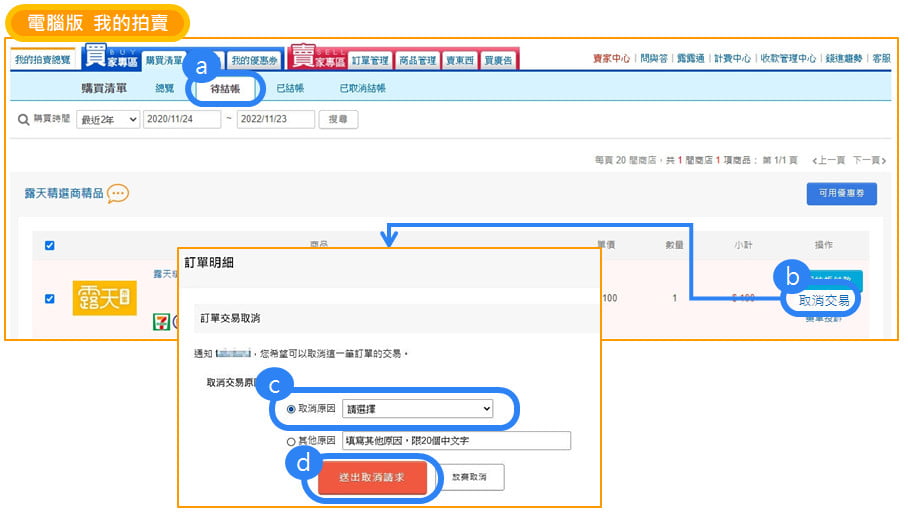Click the start date field 2020/11/24
The image size is (908, 513).
click(181, 119)
